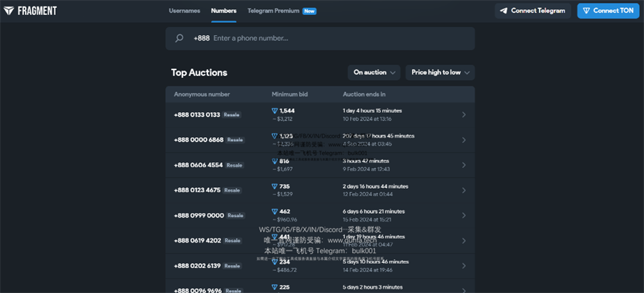Click the Connect Telegram button
This screenshot has width=644, height=293.
point(532,11)
